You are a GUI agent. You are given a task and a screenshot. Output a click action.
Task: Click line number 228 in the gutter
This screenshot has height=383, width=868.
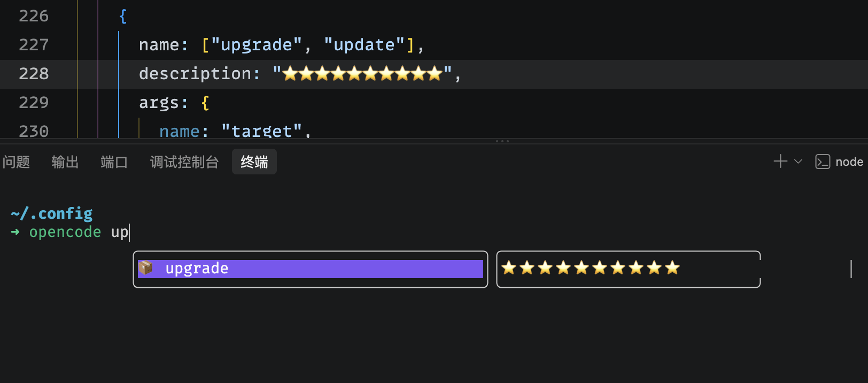click(34, 74)
